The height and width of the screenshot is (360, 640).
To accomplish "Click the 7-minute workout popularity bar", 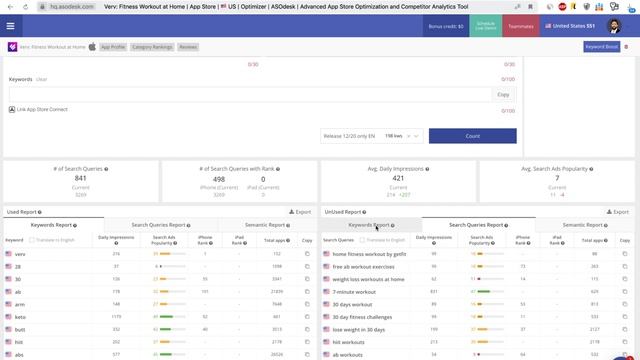I will click(490, 292).
